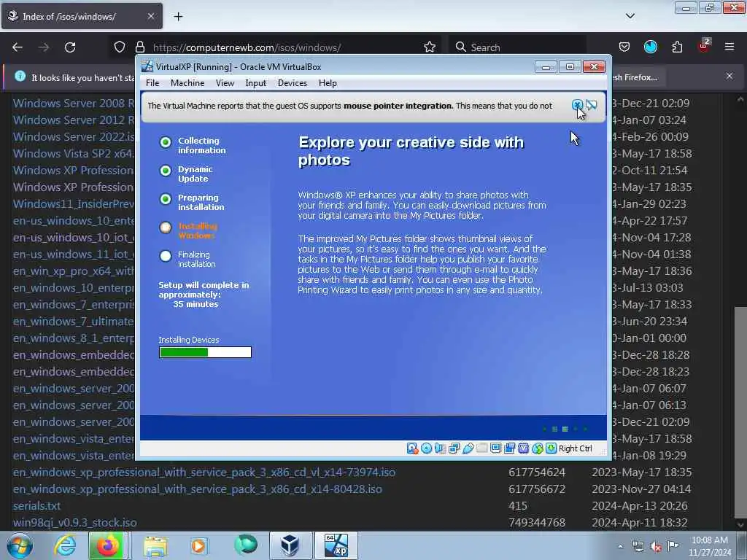747x560 pixels.
Task: Click the keyboard capture green arrow icon
Action: pyautogui.click(x=551, y=448)
